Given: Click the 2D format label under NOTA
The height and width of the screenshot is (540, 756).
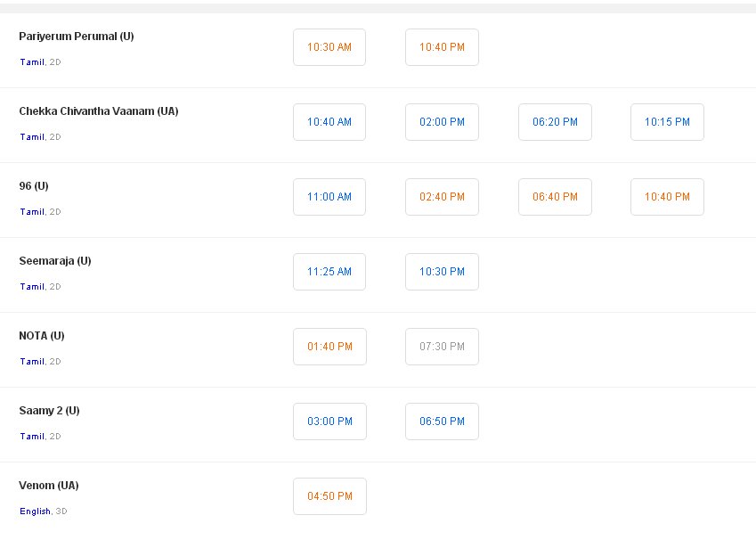Looking at the screenshot, I should [x=55, y=362].
